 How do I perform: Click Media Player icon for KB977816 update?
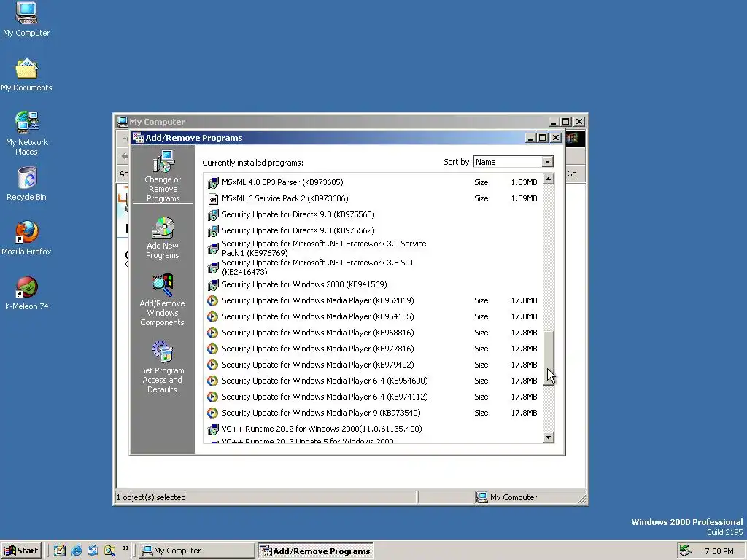pos(213,349)
